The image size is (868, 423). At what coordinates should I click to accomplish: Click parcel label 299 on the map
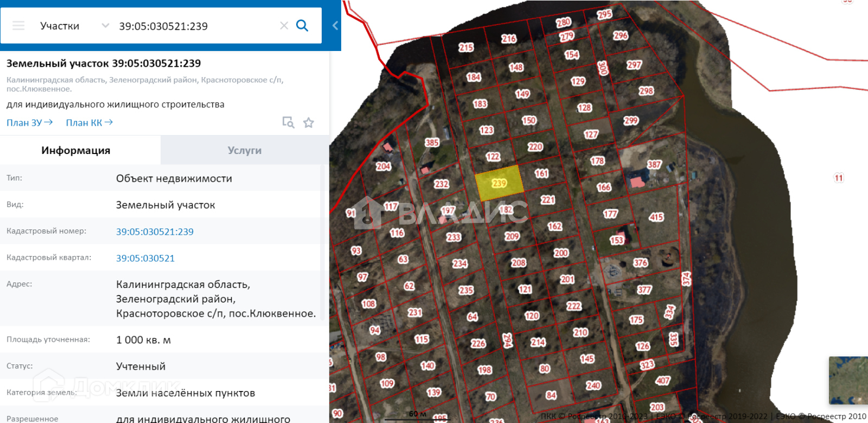[x=631, y=120]
